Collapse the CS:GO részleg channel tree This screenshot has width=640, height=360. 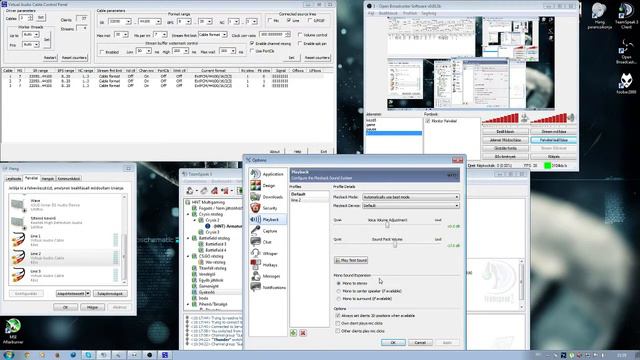click(189, 256)
